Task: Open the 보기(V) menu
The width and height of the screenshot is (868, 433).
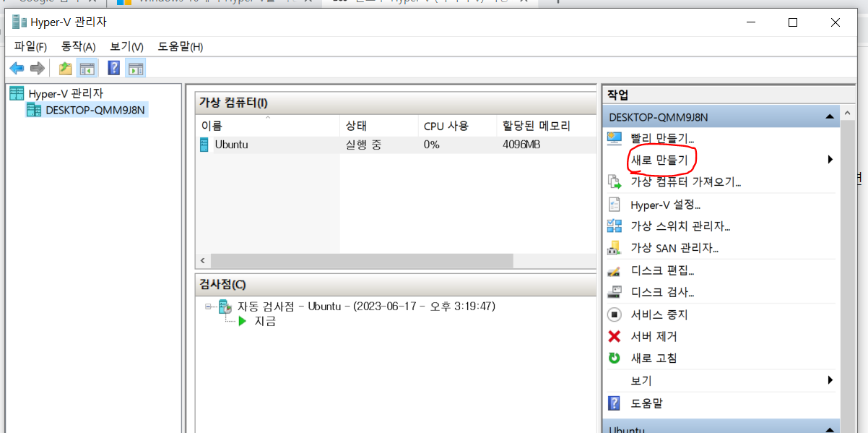Action: pos(126,46)
